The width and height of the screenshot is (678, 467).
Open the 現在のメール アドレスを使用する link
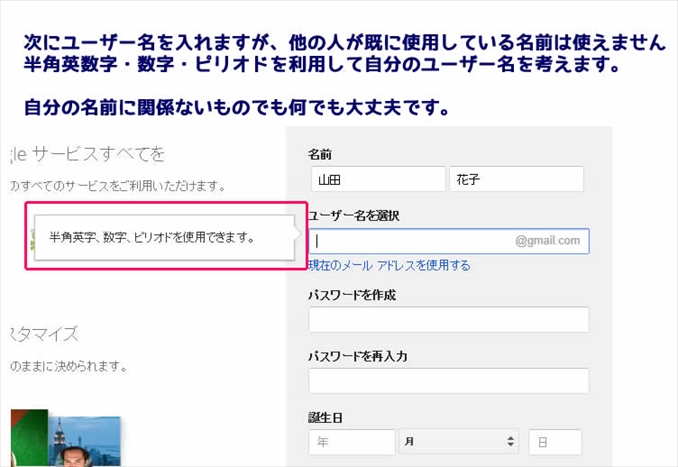click(x=389, y=265)
